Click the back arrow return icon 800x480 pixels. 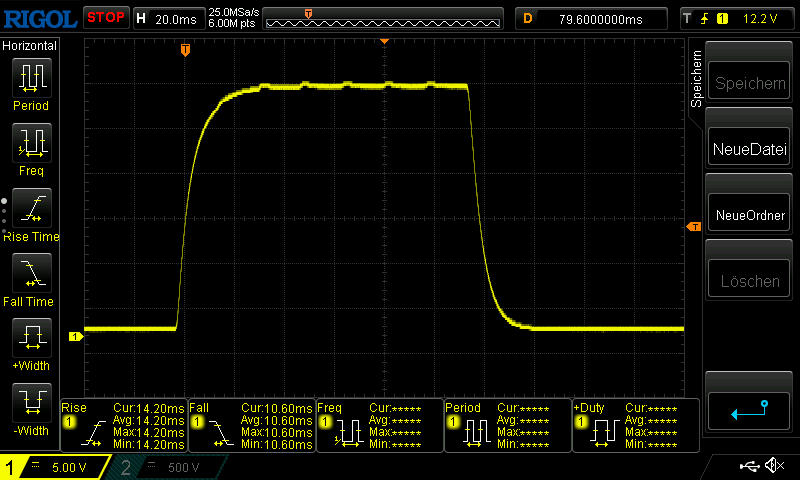(x=749, y=410)
